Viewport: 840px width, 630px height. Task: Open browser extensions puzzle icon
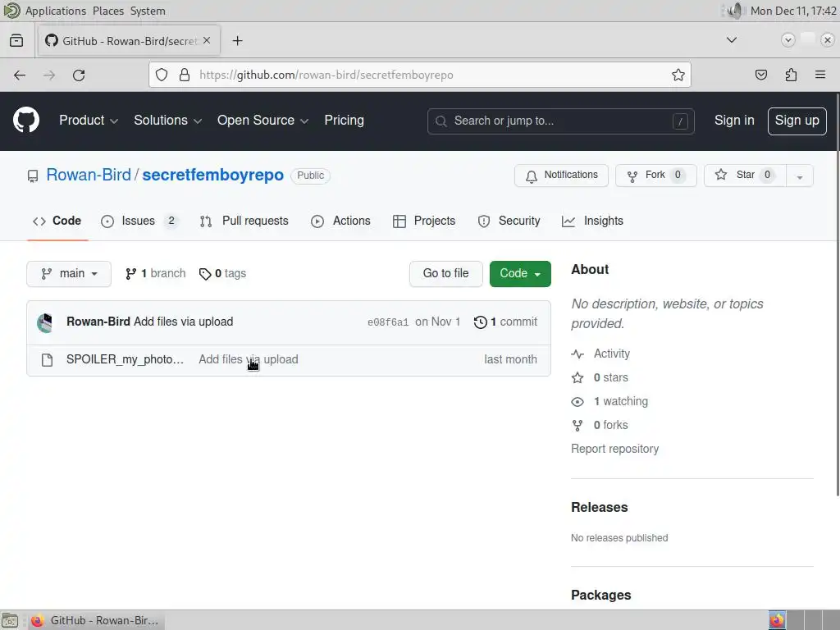(791, 75)
